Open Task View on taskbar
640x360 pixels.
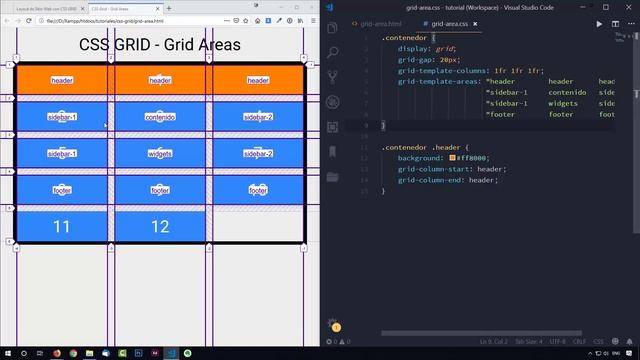pos(40,353)
